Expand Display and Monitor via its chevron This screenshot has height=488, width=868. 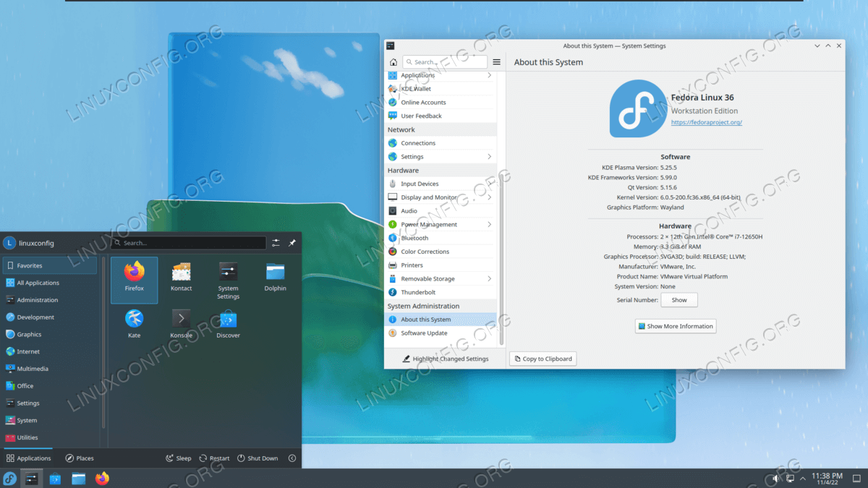(x=489, y=197)
